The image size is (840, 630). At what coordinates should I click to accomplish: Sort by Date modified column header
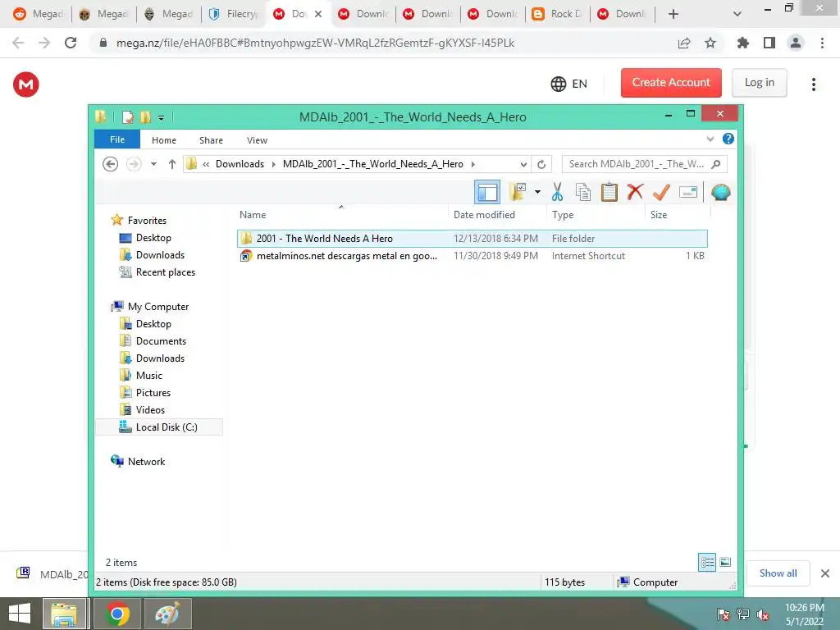click(x=484, y=214)
